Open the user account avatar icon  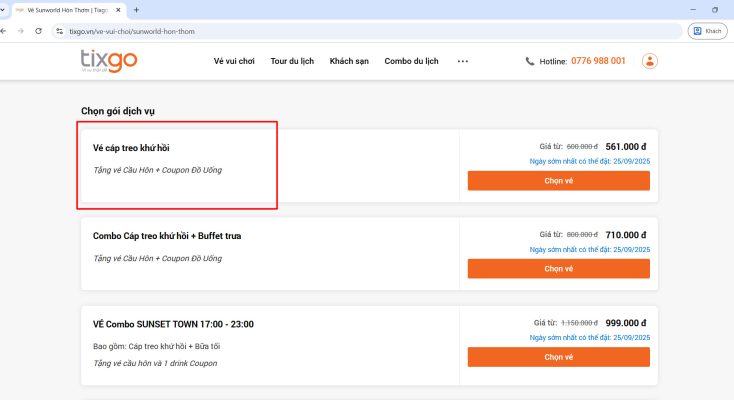650,61
